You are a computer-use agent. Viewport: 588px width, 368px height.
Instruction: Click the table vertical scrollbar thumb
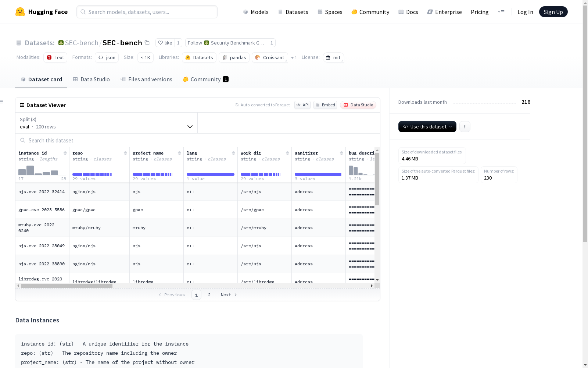pos(377,179)
